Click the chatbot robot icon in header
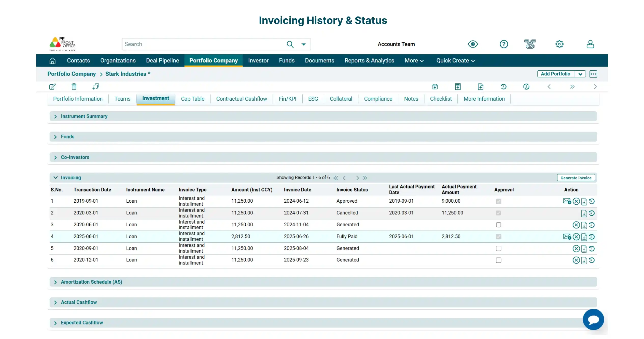 pos(530,44)
